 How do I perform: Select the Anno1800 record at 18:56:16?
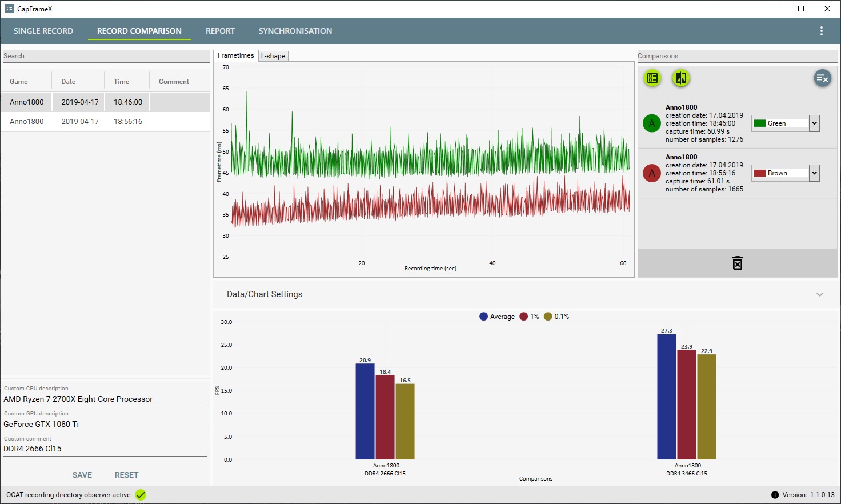(105, 122)
